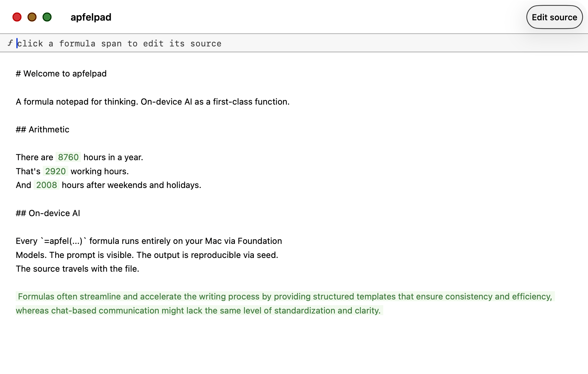
Task: Select the 2008 formula span
Action: [x=46, y=185]
